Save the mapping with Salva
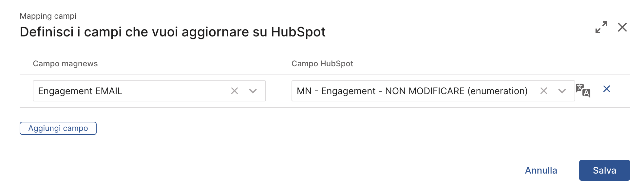Screen dimensions: 644x189 604,170
